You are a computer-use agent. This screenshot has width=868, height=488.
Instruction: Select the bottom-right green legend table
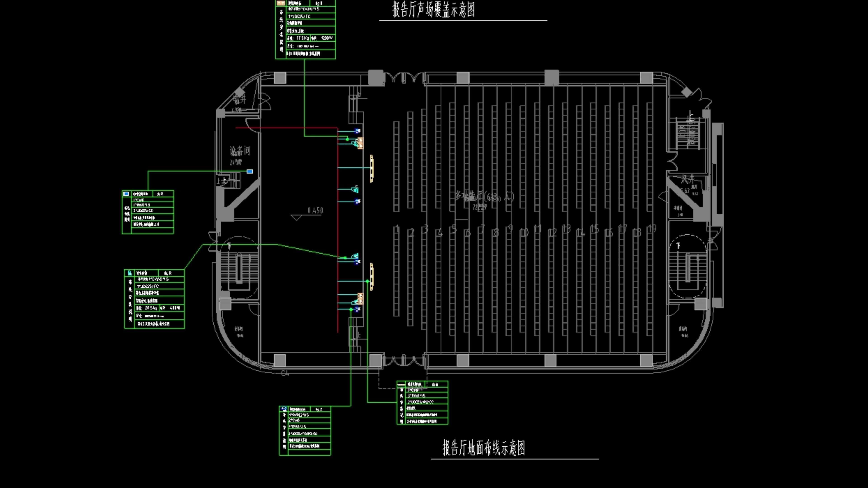tap(422, 403)
